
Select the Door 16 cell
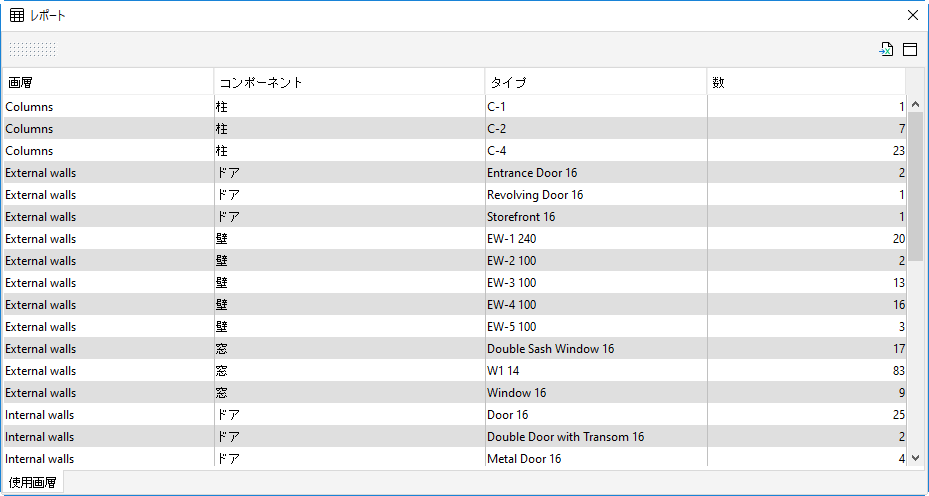596,414
